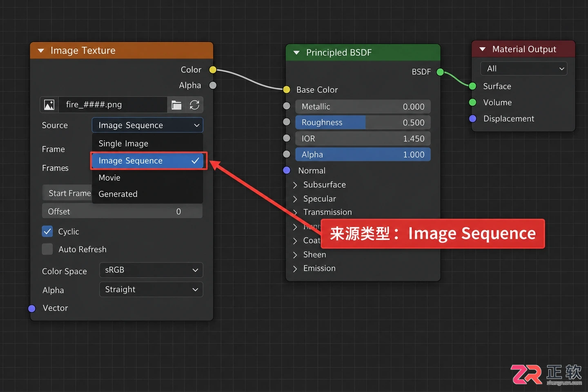Image resolution: width=588 pixels, height=392 pixels.
Task: Click the IOR 1.450 value field
Action: (x=363, y=139)
